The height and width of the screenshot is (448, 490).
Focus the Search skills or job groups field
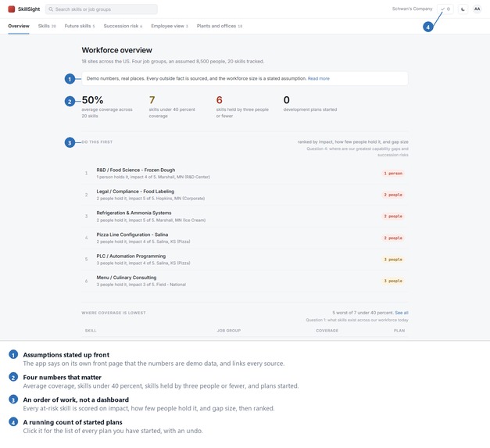[x=102, y=9]
